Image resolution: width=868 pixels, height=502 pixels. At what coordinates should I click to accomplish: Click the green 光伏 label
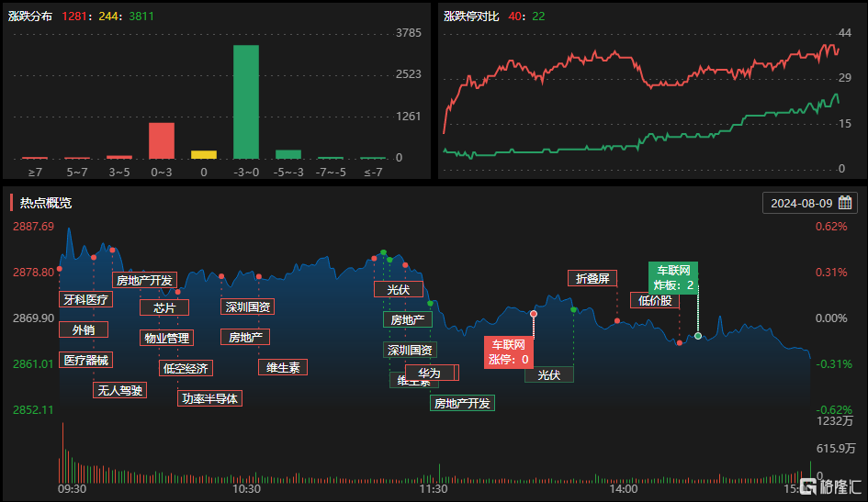pos(549,374)
